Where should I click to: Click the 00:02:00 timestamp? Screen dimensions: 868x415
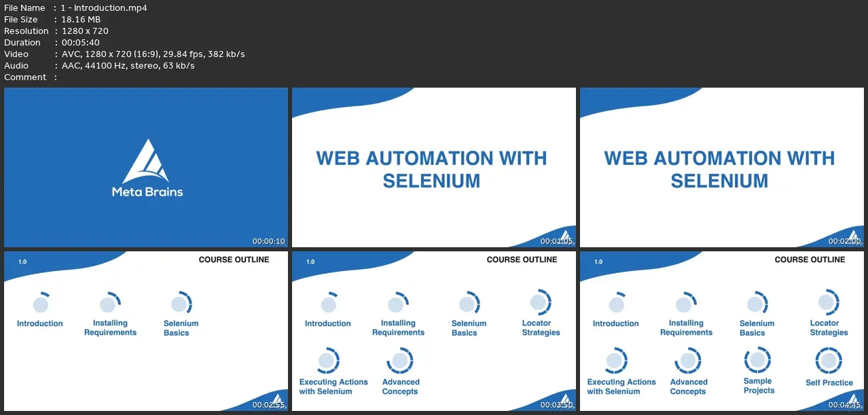pyautogui.click(x=845, y=241)
